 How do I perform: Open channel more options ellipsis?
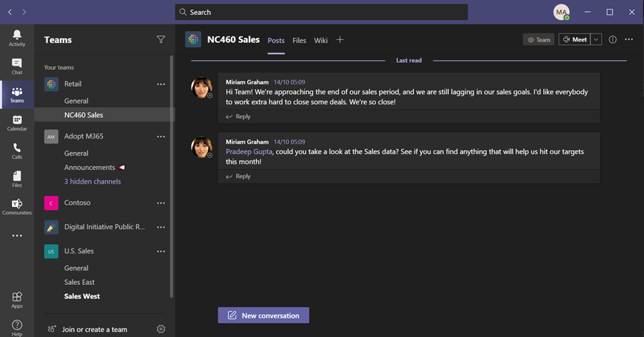(629, 39)
